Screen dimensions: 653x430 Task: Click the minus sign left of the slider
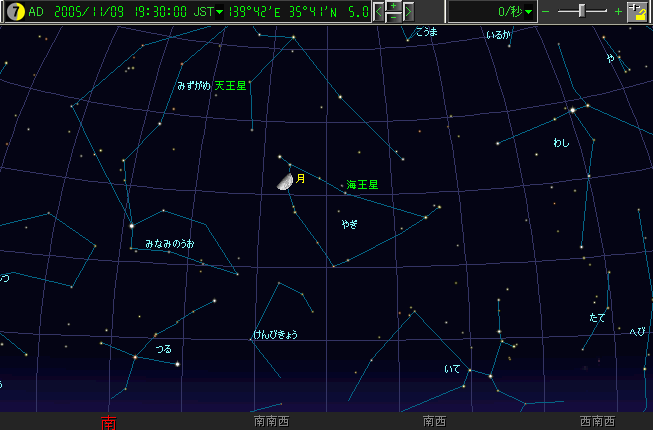(x=545, y=12)
